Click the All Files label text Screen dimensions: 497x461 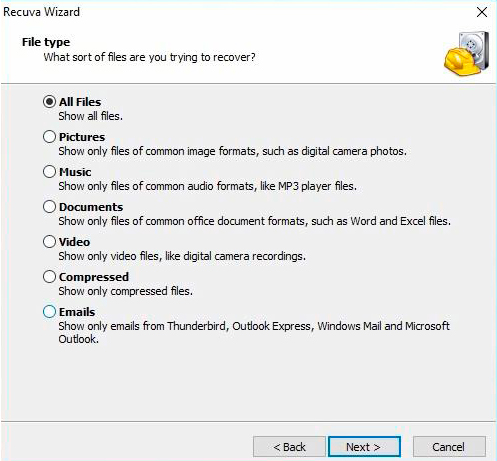(x=80, y=102)
